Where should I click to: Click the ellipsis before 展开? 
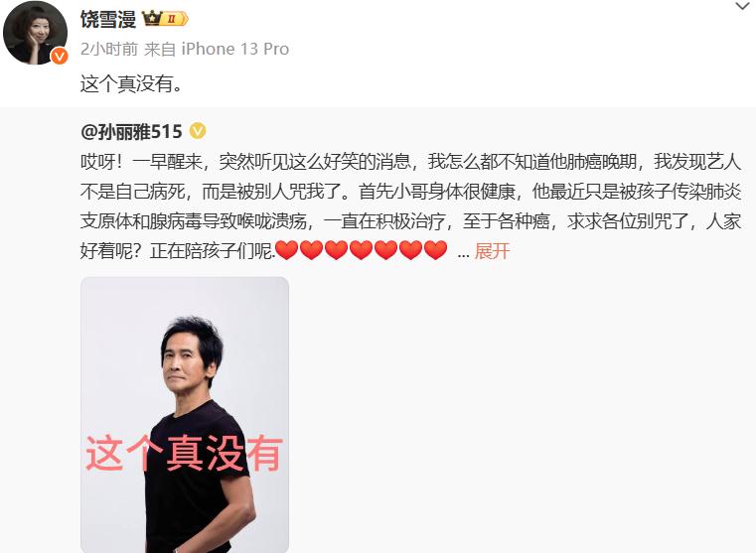(463, 254)
